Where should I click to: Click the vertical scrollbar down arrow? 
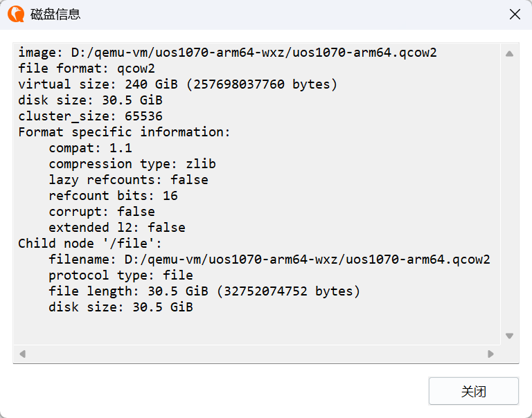(x=509, y=336)
